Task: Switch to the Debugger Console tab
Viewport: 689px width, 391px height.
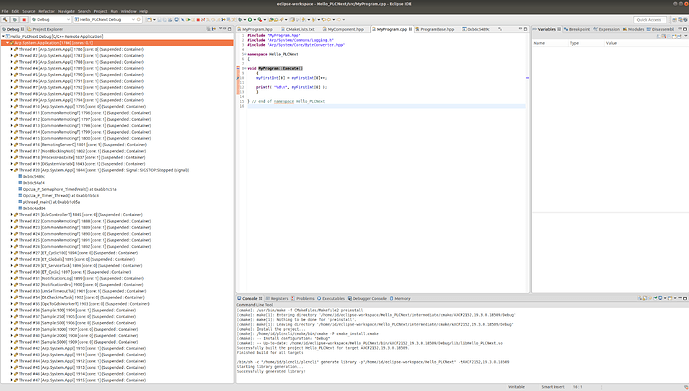Action: tap(367, 298)
